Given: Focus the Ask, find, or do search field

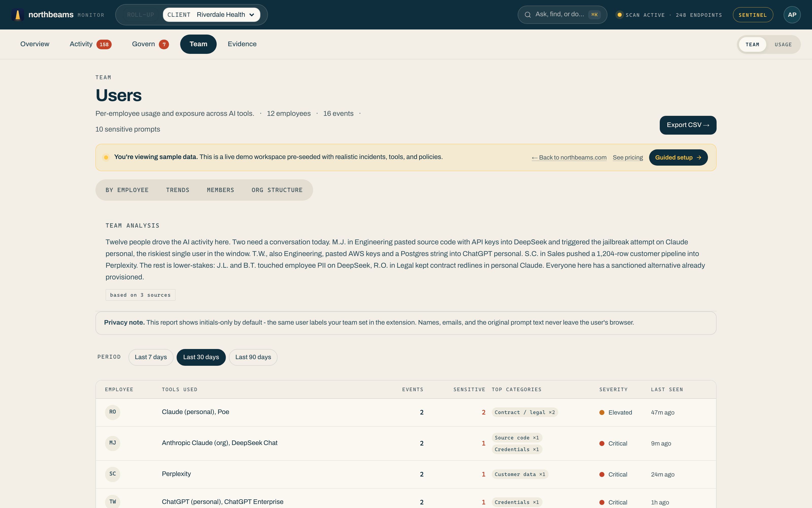Looking at the screenshot, I should (x=562, y=15).
